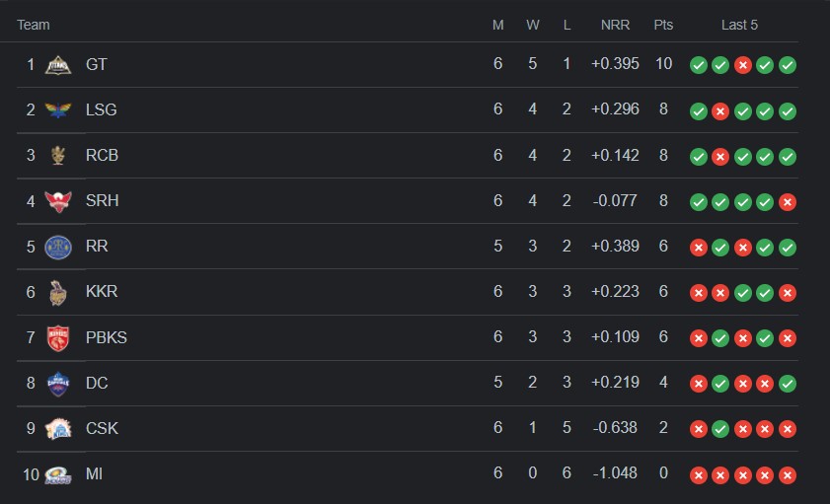The height and width of the screenshot is (504, 830).
Task: Click the Rajasthan Royals logo
Action: point(58,247)
